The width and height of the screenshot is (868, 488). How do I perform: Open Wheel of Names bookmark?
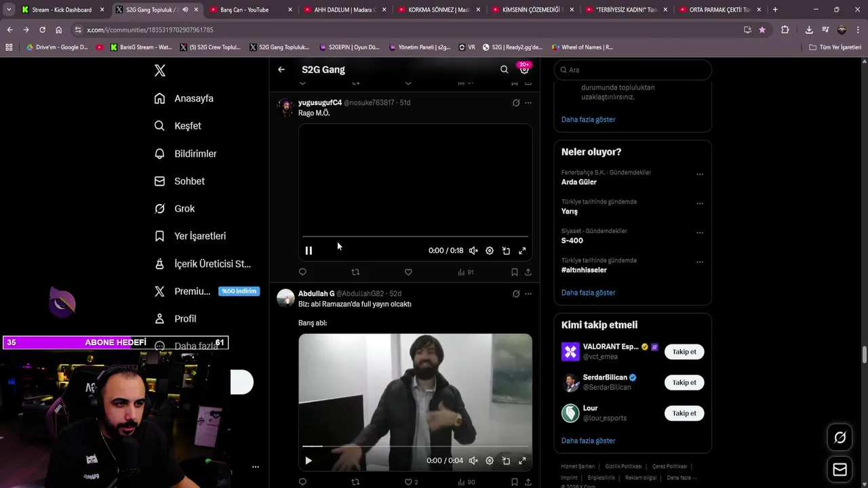582,47
